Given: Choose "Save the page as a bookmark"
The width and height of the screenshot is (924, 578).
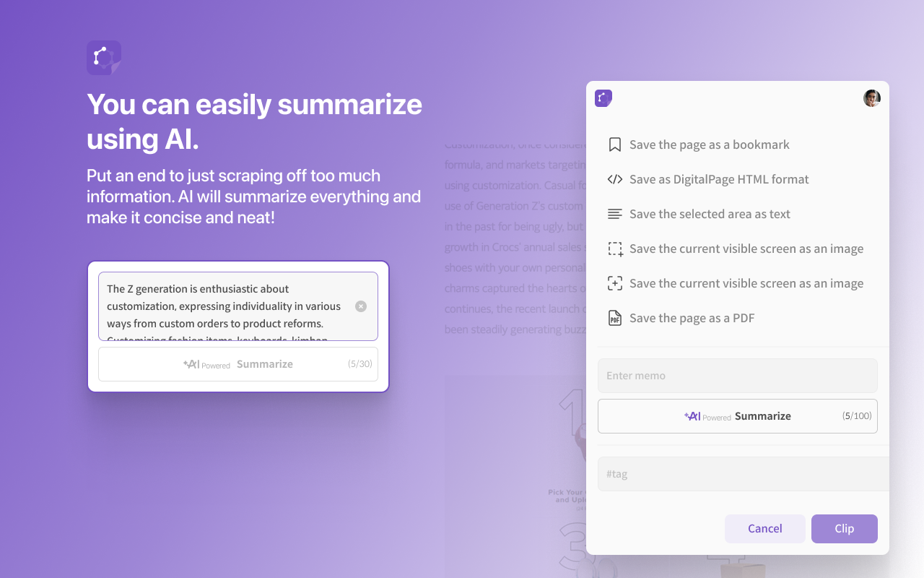Looking at the screenshot, I should (709, 144).
